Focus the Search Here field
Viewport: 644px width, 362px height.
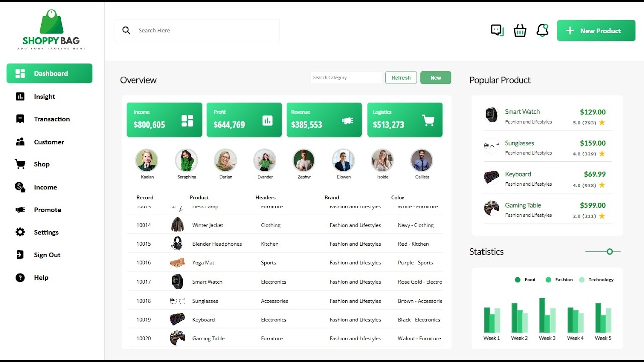[x=197, y=30]
